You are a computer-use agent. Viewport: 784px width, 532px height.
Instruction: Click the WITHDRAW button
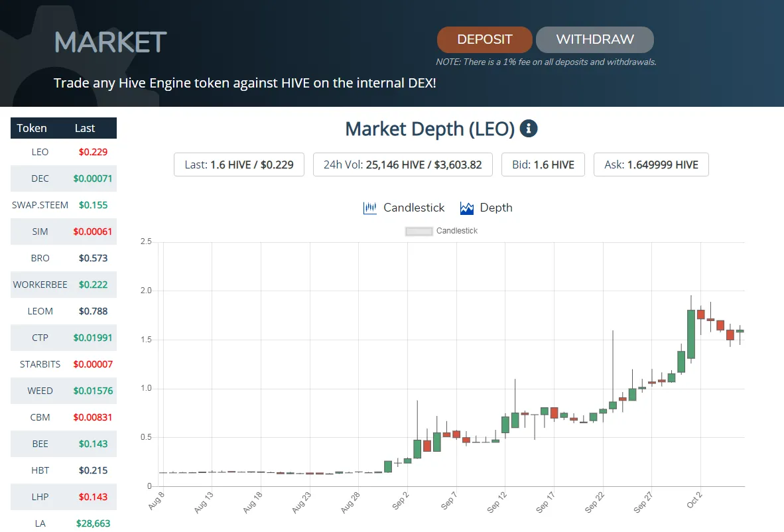594,40
